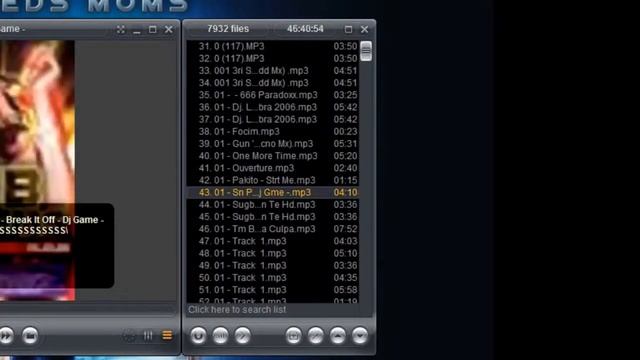Select track '50. 01 - Track 1.mp3'
The width and height of the screenshot is (640, 360).
click(273, 278)
